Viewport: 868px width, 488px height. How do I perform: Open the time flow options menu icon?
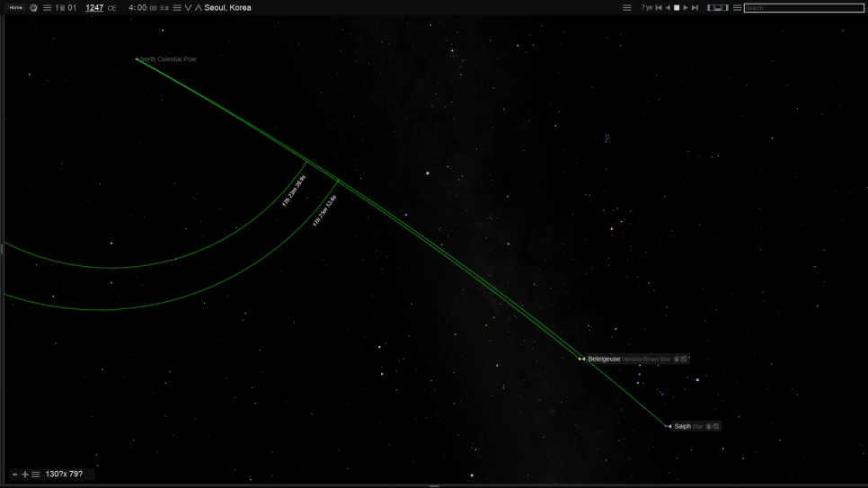(x=626, y=8)
